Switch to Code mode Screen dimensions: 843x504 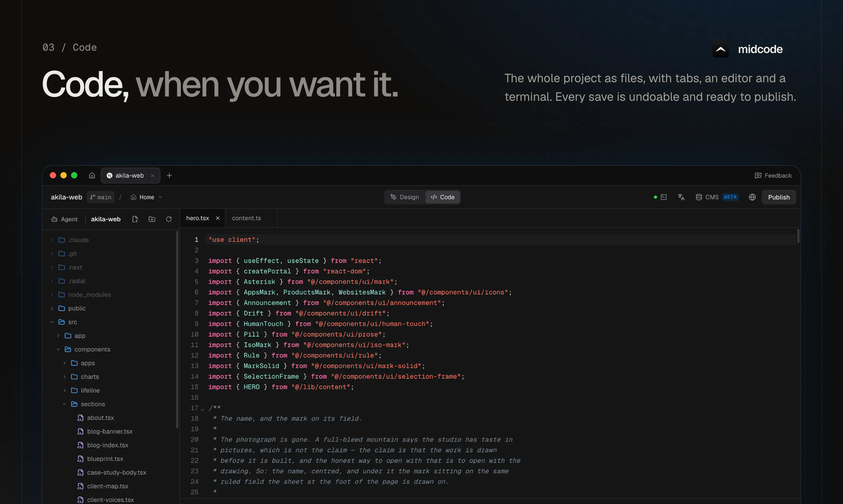[x=443, y=197]
